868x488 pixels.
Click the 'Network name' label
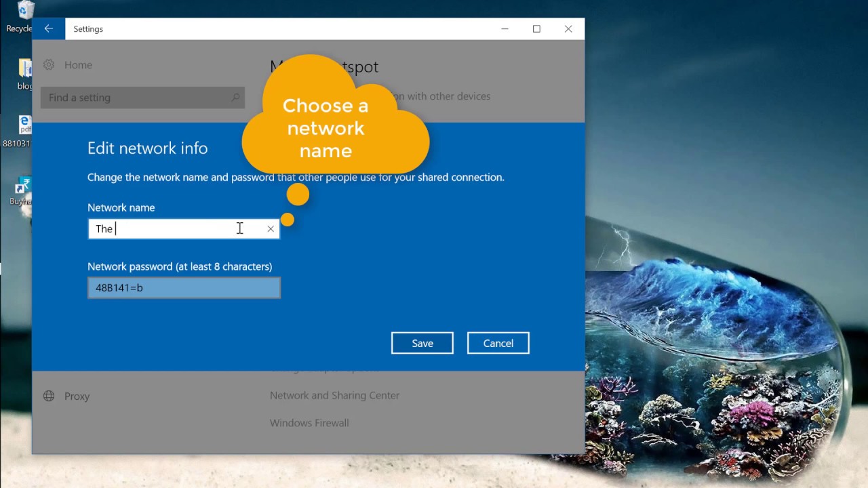[121, 207]
